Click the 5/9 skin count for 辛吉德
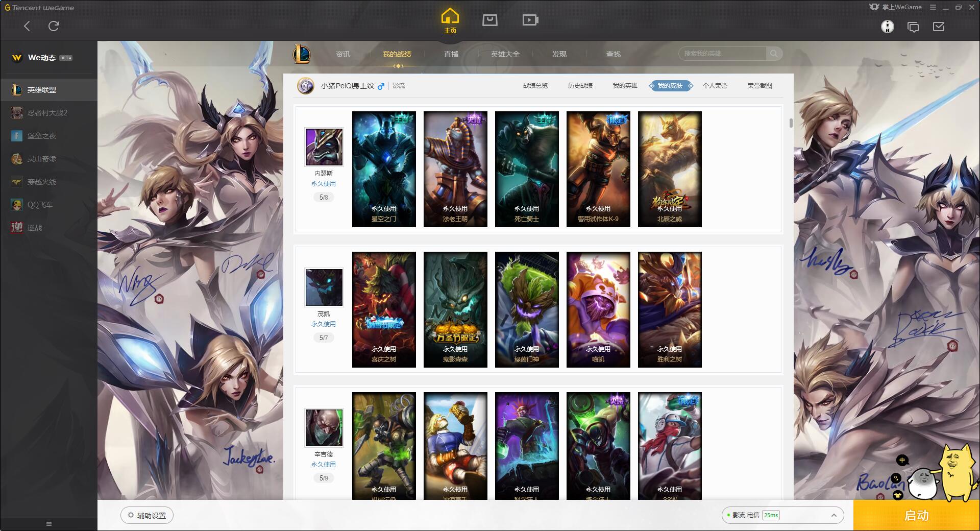 pyautogui.click(x=324, y=478)
